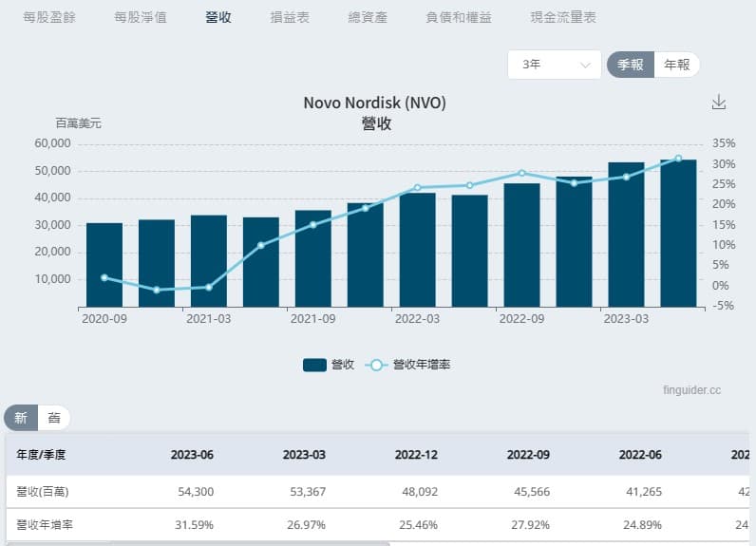Viewport: 756px width, 546px height.
Task: Click growth rate value 31.59%
Action: [x=194, y=525]
